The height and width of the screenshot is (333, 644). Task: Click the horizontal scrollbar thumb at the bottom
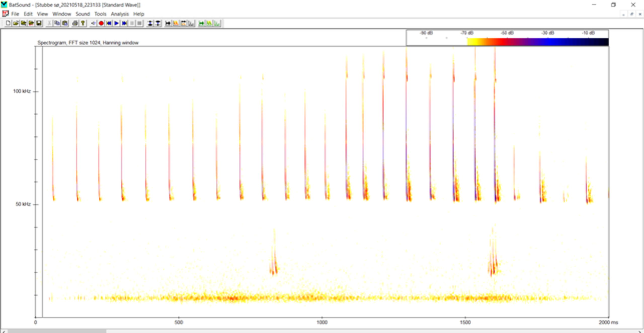[57, 331]
